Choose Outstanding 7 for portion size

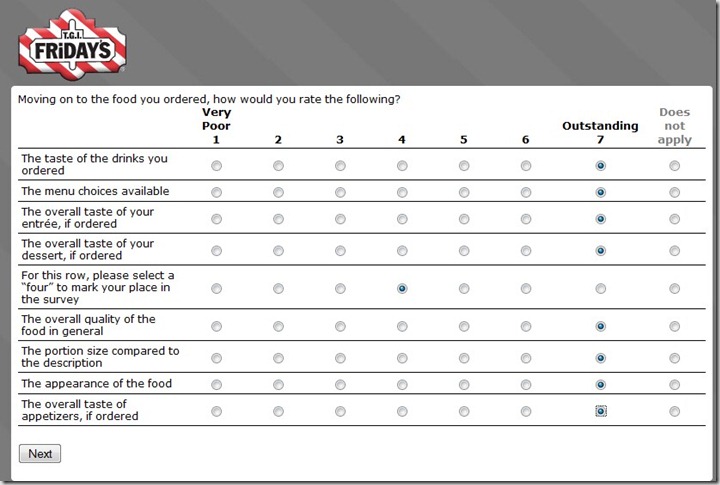tap(600, 358)
